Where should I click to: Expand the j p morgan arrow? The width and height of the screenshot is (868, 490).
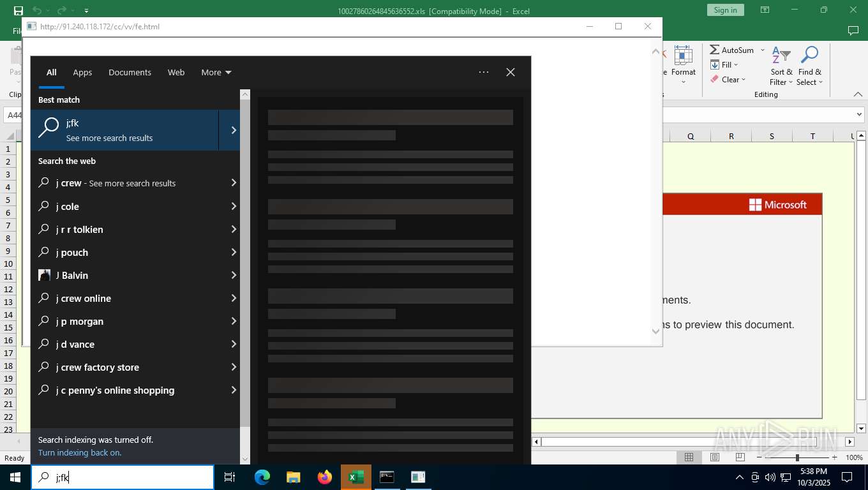tap(234, 321)
